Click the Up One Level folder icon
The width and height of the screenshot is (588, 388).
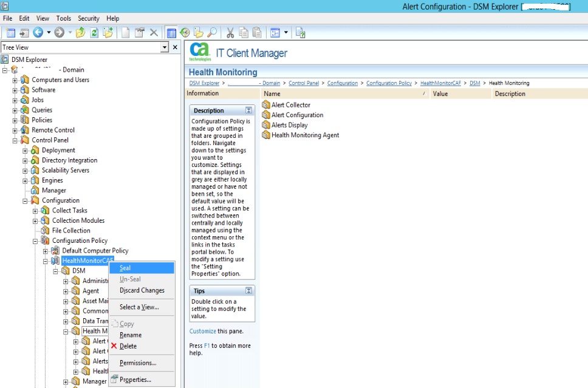coord(80,33)
